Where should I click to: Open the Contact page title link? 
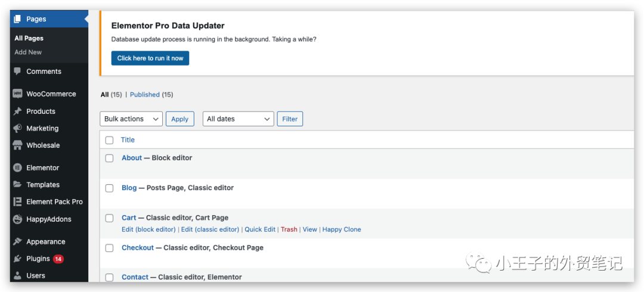(x=135, y=277)
